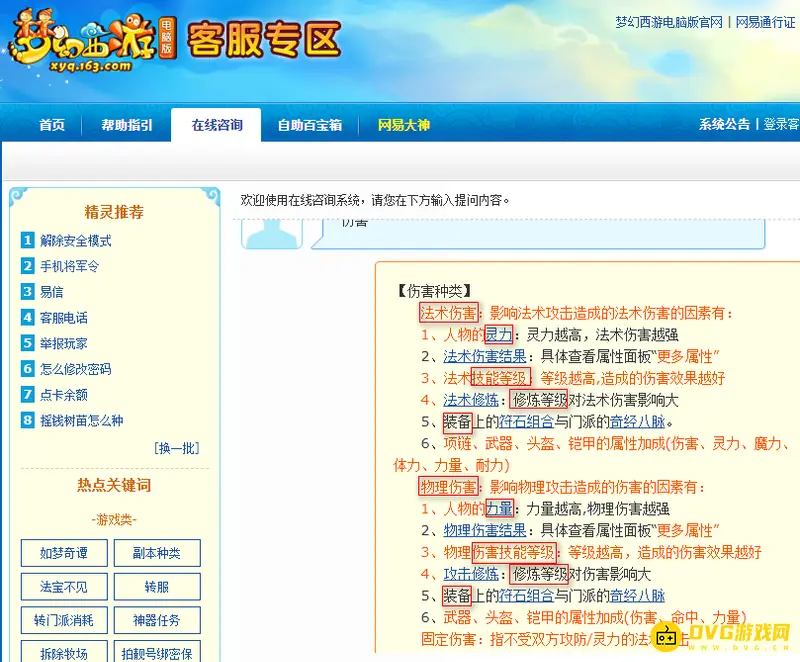Select 在线咨询 tab
The width and height of the screenshot is (800, 662).
click(x=216, y=125)
